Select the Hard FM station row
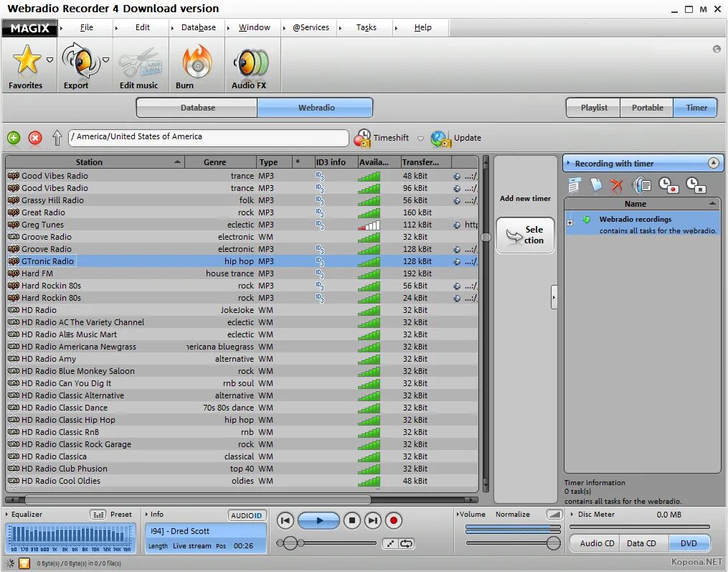728x572 pixels. 242,273
